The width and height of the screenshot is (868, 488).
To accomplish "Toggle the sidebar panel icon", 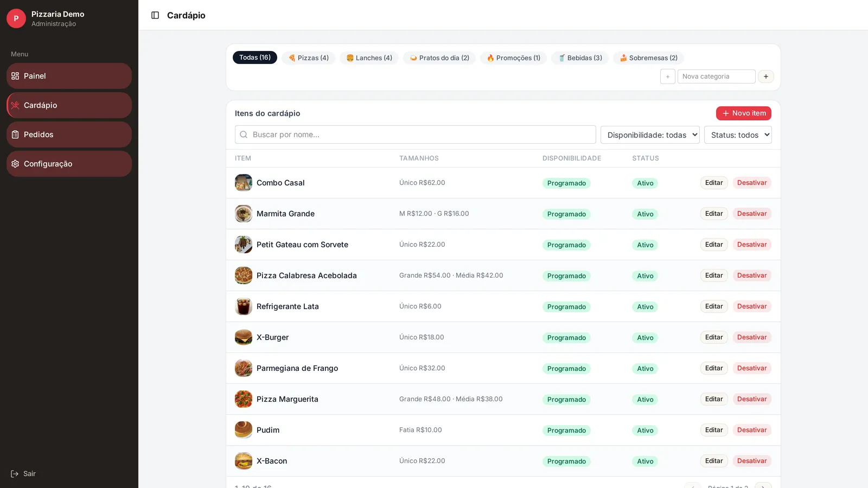I will click(155, 15).
